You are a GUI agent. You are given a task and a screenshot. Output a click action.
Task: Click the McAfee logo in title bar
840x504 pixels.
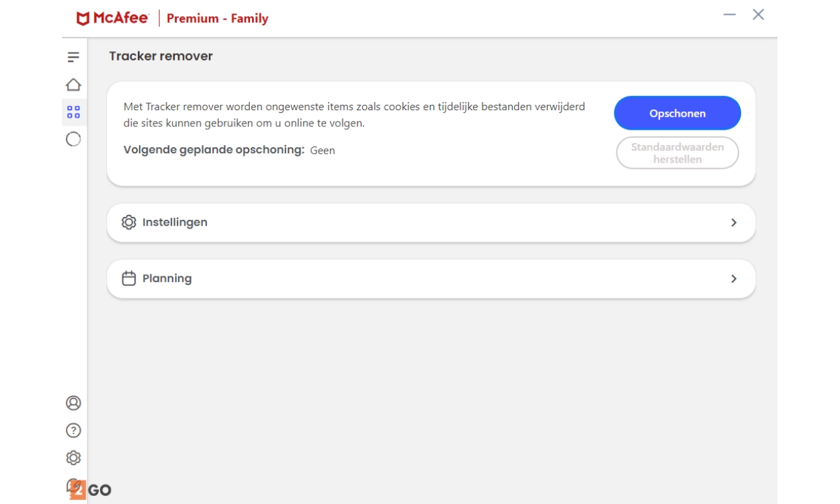pyautogui.click(x=112, y=18)
